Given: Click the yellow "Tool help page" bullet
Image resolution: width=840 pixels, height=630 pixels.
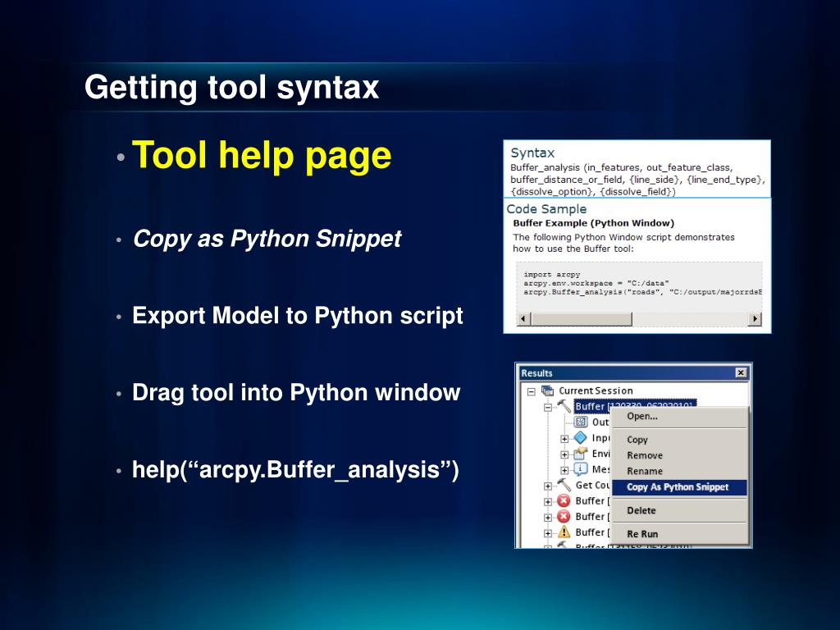Looking at the screenshot, I should coord(262,155).
